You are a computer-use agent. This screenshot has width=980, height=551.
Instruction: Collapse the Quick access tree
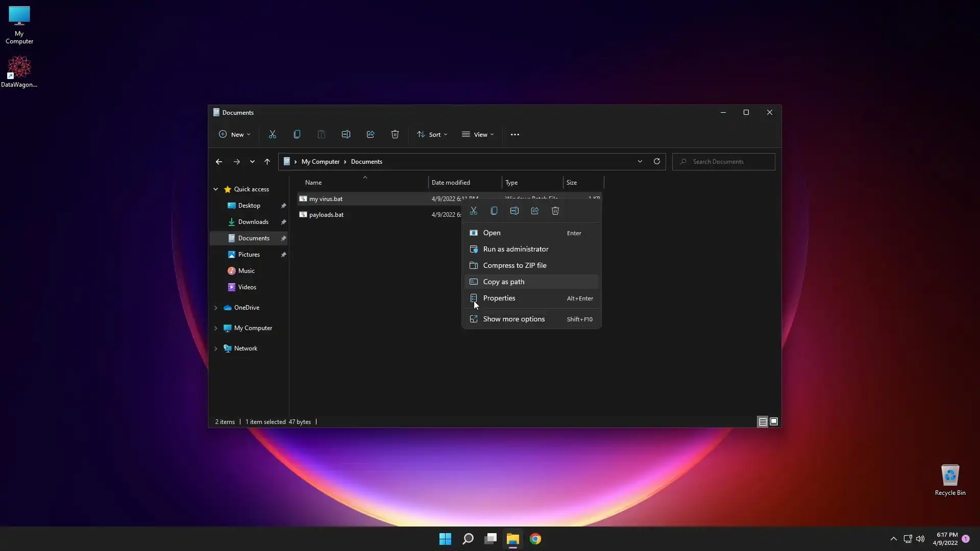coord(216,189)
